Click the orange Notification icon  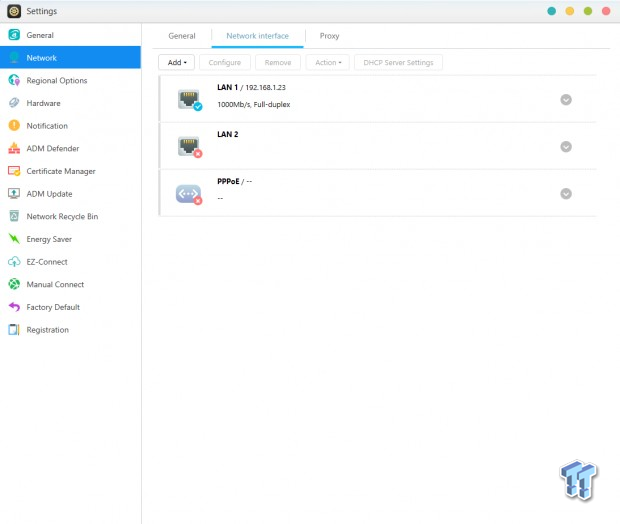click(x=14, y=126)
